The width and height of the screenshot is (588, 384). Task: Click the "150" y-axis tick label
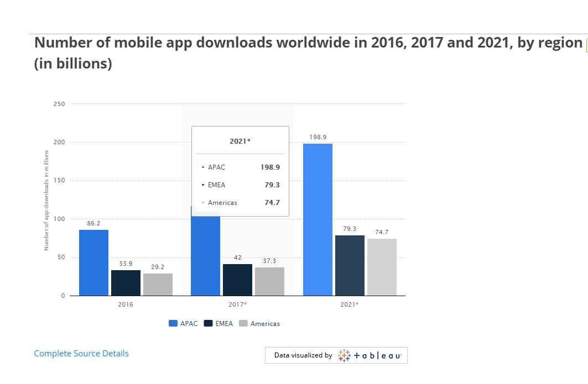click(x=59, y=181)
